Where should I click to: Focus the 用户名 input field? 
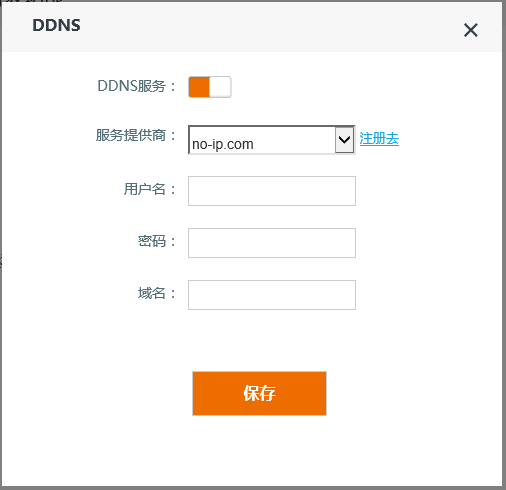tap(272, 191)
